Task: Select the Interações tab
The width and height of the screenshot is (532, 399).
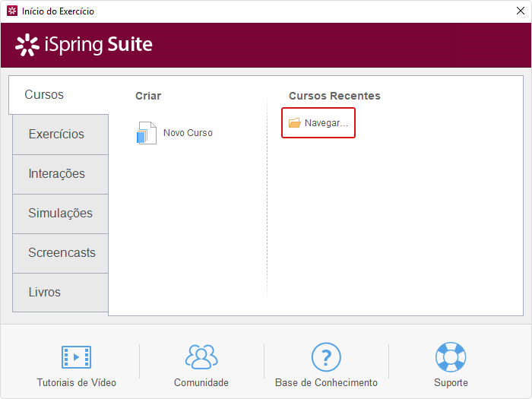Action: (x=60, y=174)
